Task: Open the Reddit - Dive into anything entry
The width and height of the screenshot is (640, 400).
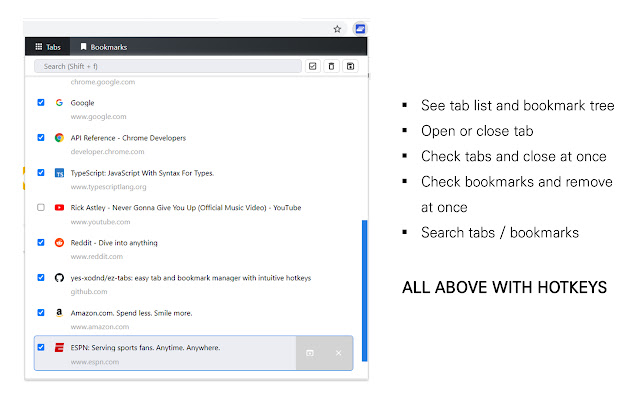Action: (x=193, y=249)
